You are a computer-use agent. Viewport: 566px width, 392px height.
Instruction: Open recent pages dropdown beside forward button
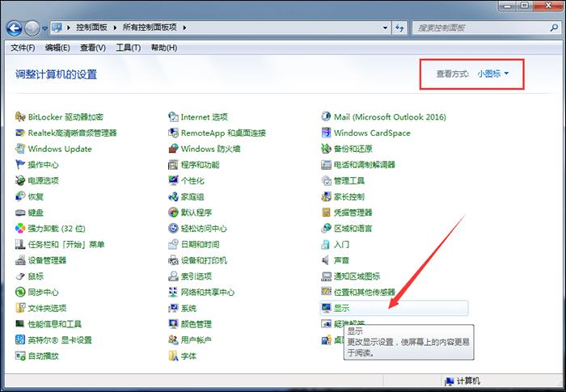click(x=44, y=28)
